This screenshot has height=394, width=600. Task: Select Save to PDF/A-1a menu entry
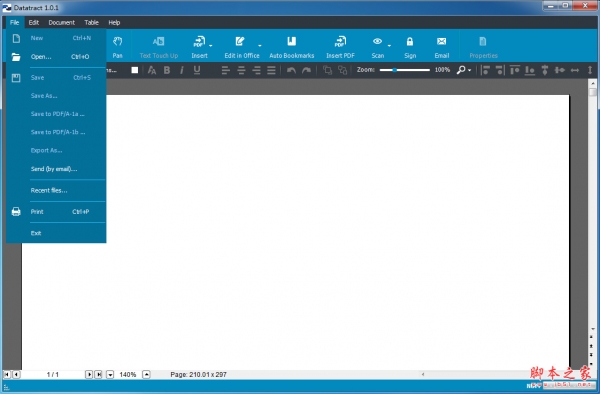tap(56, 114)
